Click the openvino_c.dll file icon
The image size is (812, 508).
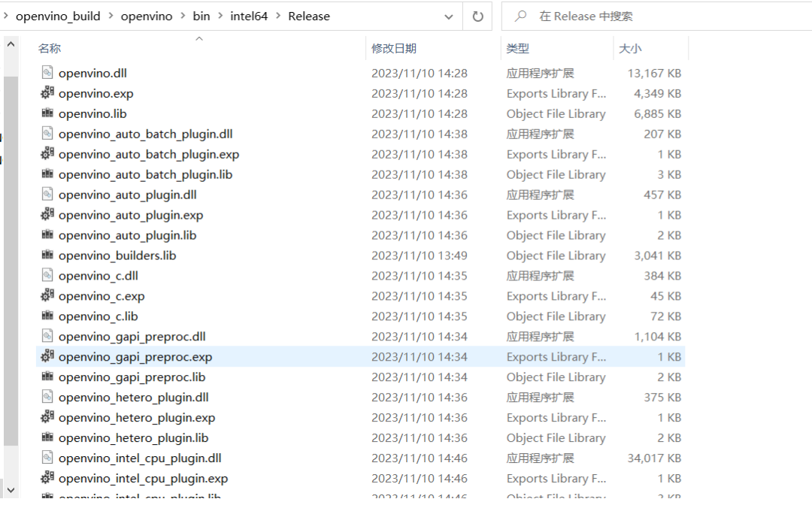click(x=47, y=274)
